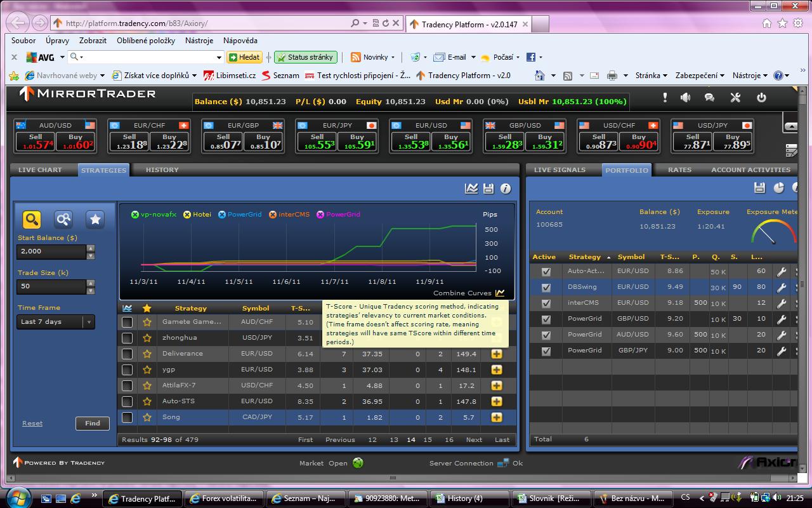Open the Zobrazit menu
812x508 pixels.
click(x=93, y=40)
